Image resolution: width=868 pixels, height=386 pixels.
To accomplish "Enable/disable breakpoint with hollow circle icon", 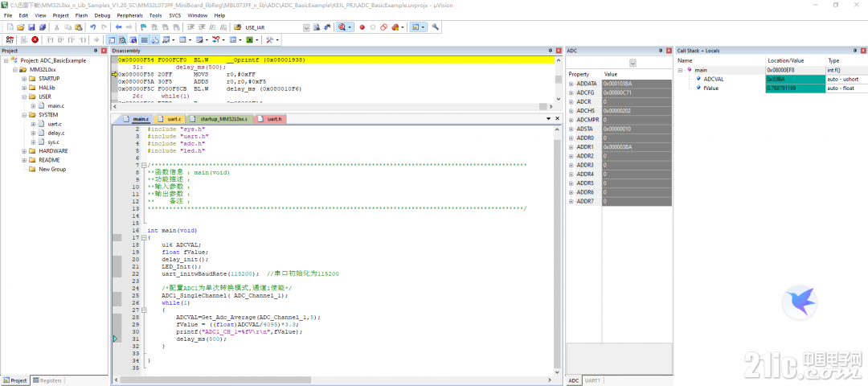I will (x=373, y=27).
